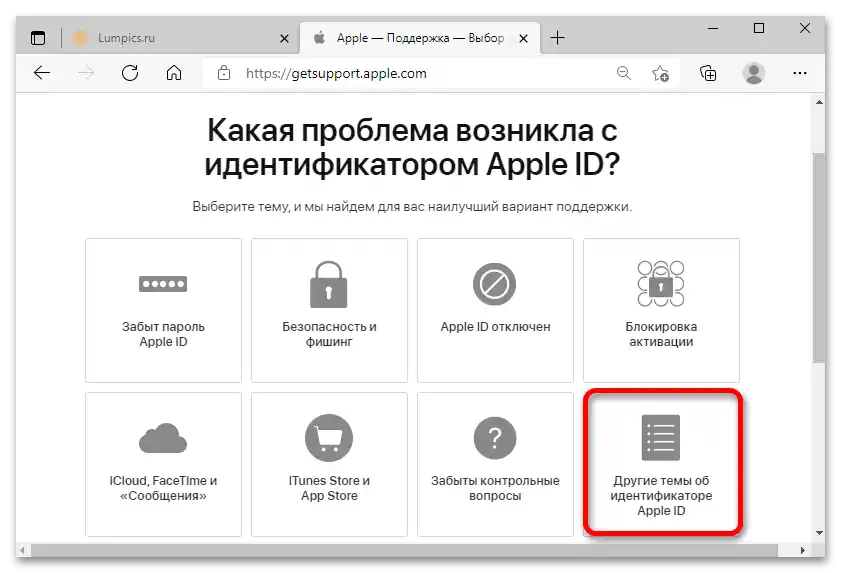Click the heading Какая проблема возникла с идентификатором
The width and height of the screenshot is (841, 573).
(412, 146)
